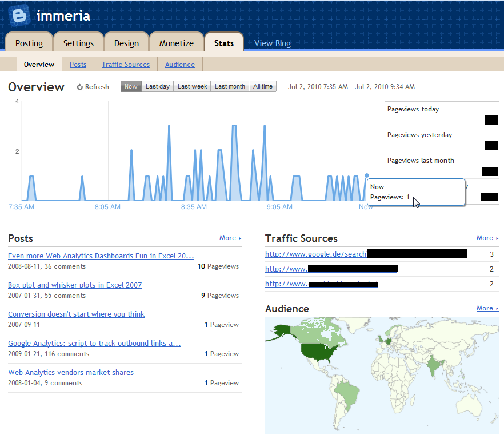Select the "Now" time range toggle
The image size is (504, 443).
click(130, 86)
